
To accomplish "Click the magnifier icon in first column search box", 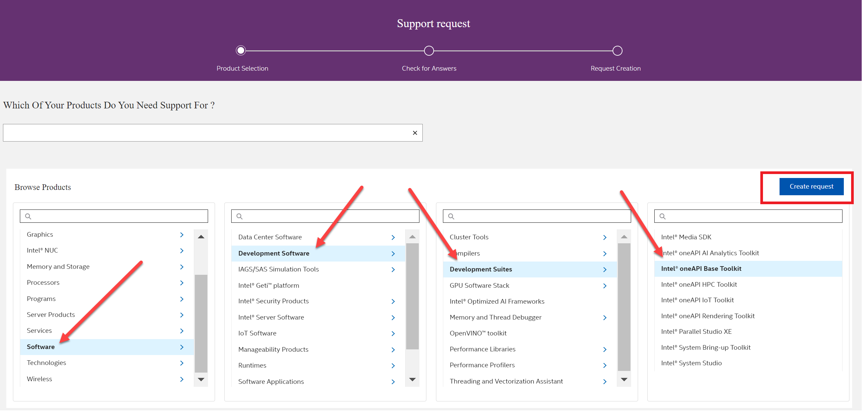I will [x=28, y=216].
